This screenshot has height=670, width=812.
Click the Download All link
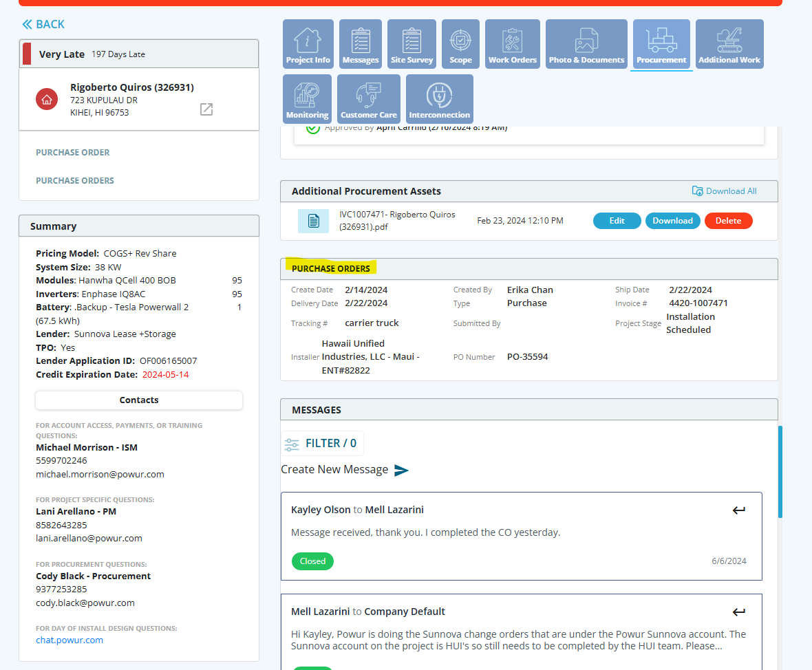[x=724, y=191]
